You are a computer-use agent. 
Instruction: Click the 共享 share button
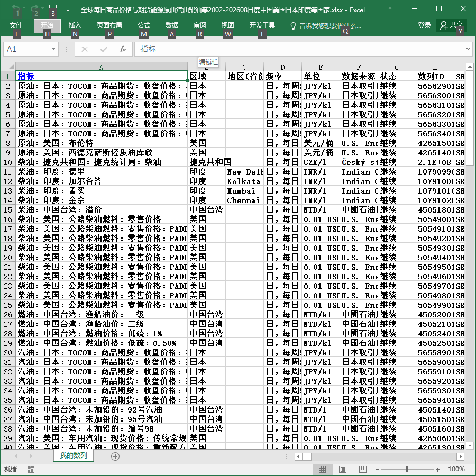(452, 25)
